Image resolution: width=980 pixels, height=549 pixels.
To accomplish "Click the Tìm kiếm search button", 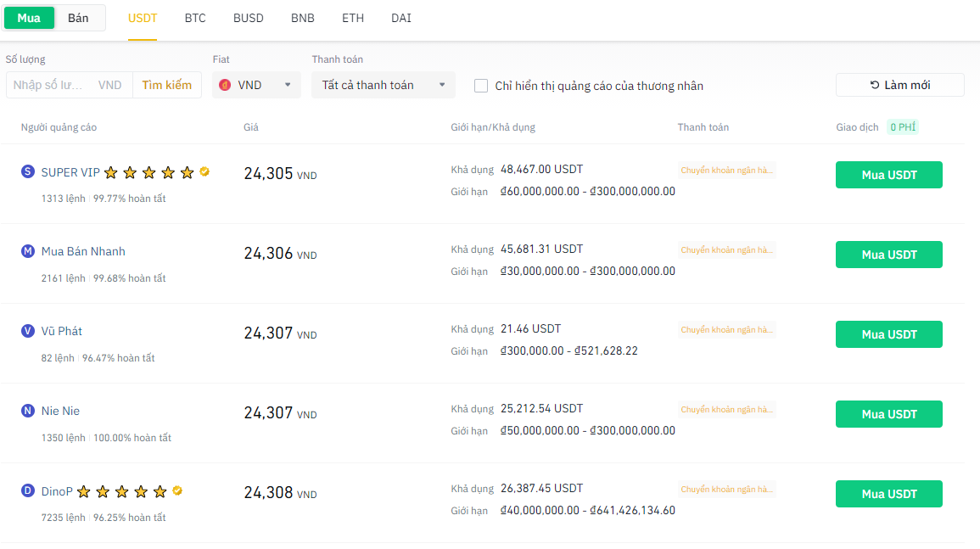I will [x=167, y=85].
